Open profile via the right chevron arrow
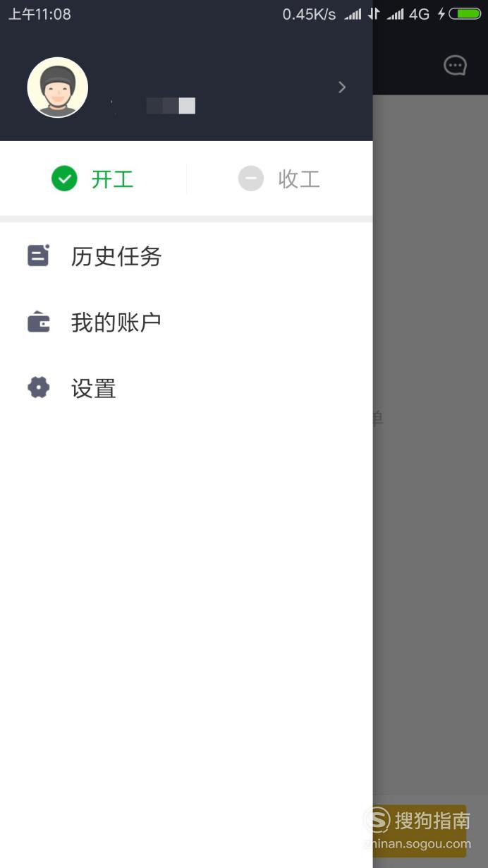The image size is (488, 868). click(x=342, y=87)
